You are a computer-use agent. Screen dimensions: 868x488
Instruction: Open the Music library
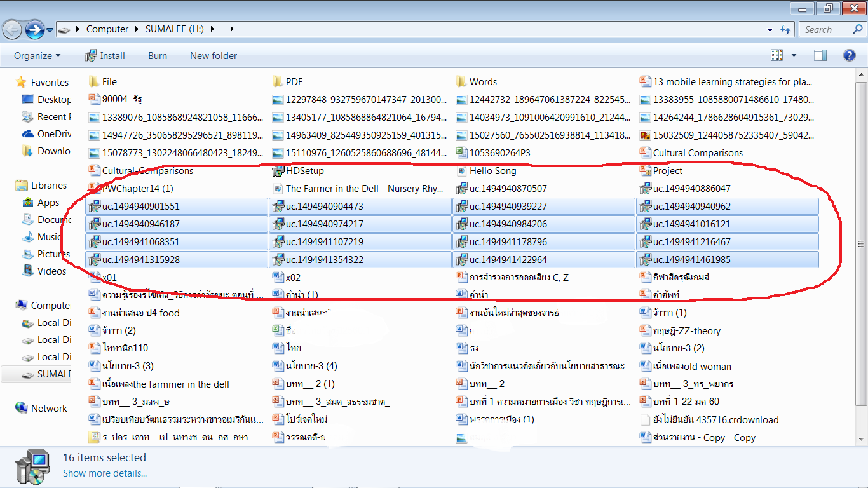click(42, 237)
